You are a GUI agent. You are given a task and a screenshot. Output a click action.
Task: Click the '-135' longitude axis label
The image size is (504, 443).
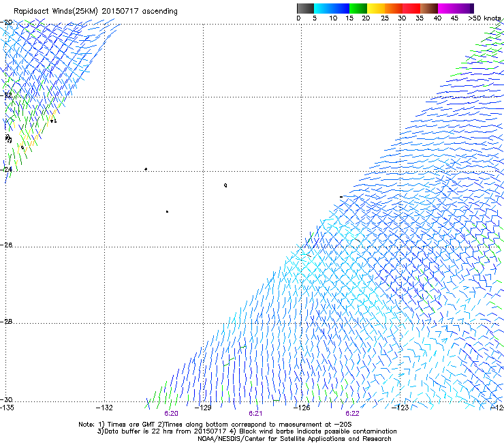click(7, 408)
